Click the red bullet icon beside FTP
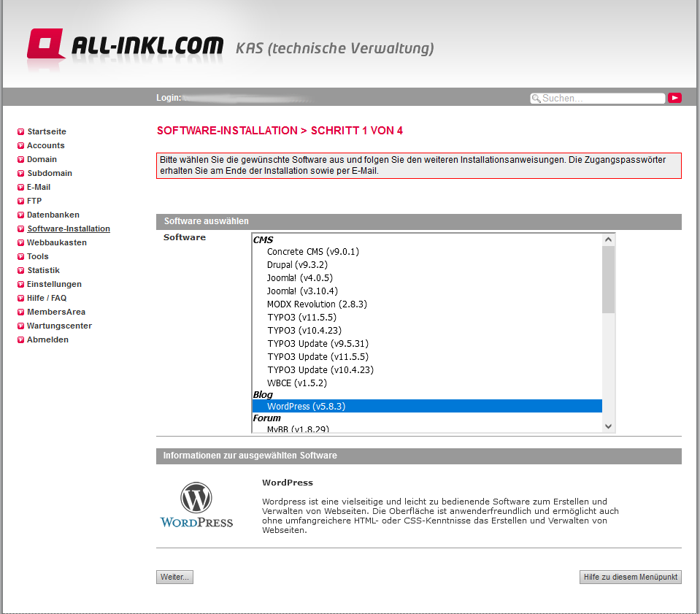Screen dimensions: 700x614 click(20, 201)
